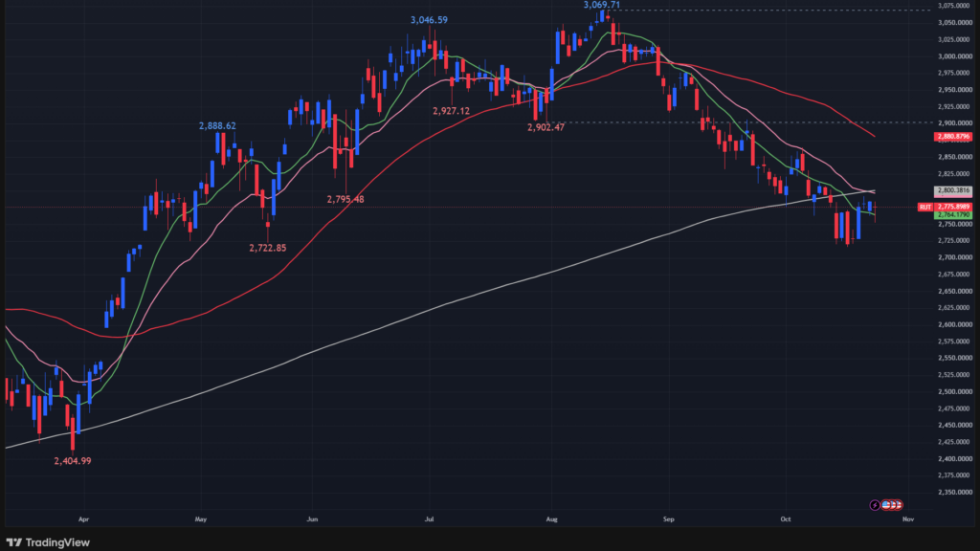Select the 2,902.47 low label
The image size is (980, 551).
546,127
